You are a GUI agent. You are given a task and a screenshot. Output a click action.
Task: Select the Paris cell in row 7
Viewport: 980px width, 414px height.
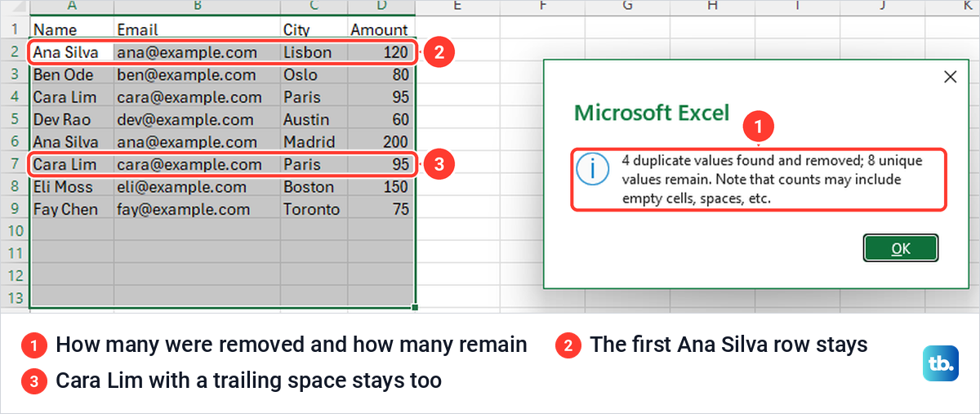click(x=314, y=164)
